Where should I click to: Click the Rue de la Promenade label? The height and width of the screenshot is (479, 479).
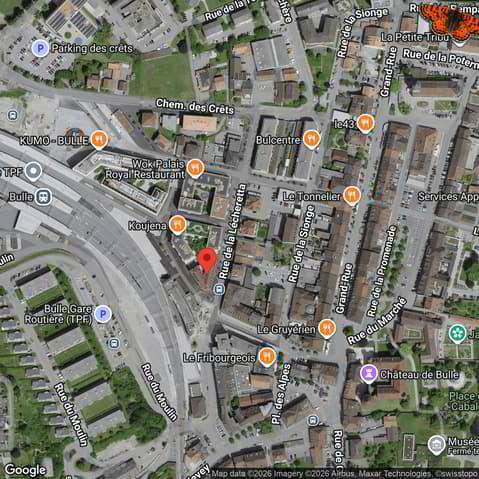click(x=382, y=271)
